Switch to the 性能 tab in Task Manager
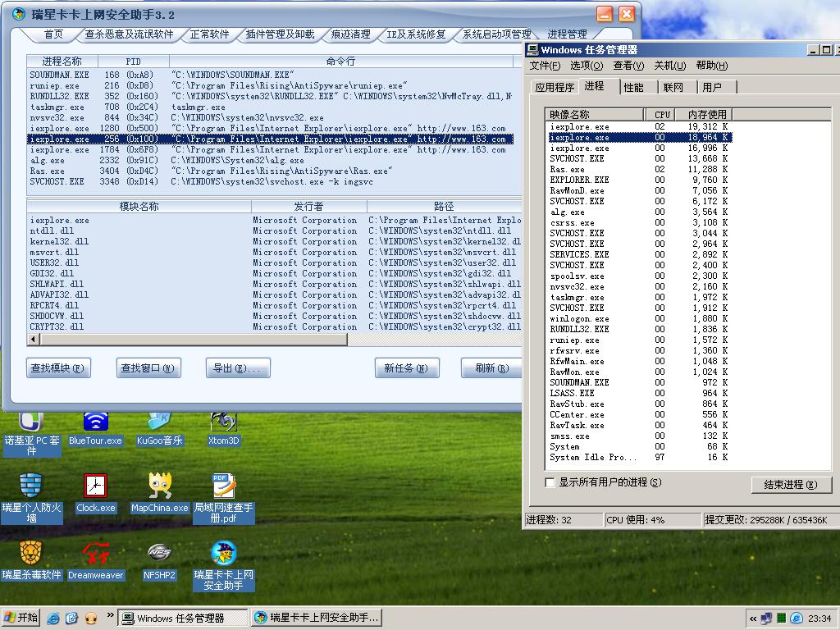This screenshot has width=840, height=630. click(633, 87)
